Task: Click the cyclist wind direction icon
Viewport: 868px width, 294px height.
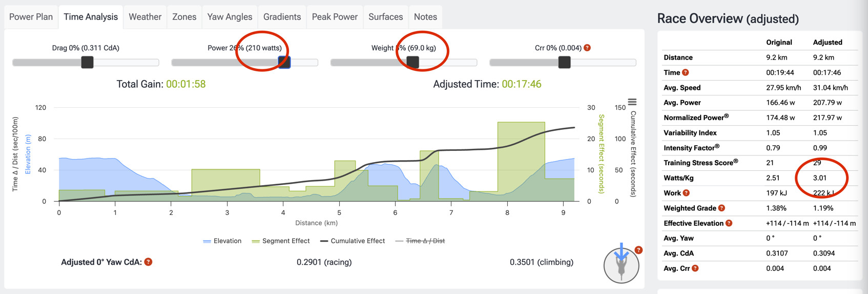Action: click(621, 265)
